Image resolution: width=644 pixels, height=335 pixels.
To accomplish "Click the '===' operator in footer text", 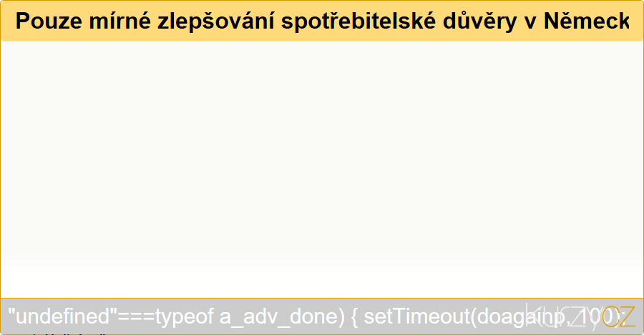I will (x=137, y=317).
